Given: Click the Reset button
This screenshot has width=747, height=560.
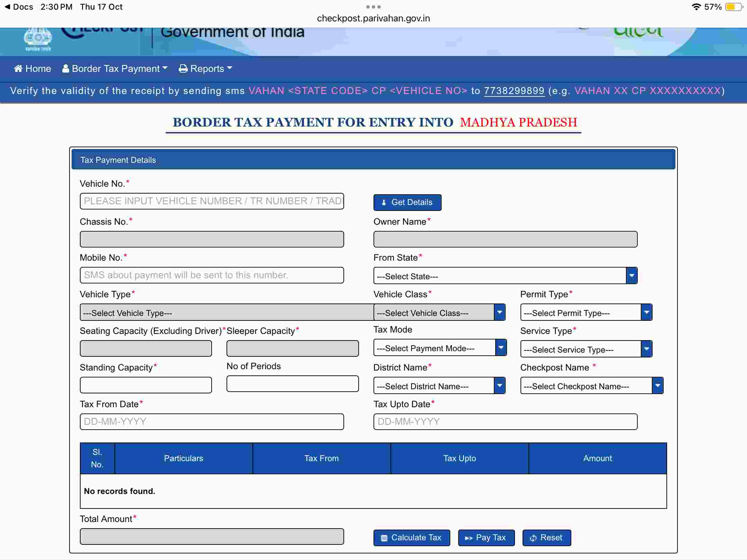Looking at the screenshot, I should (x=546, y=538).
